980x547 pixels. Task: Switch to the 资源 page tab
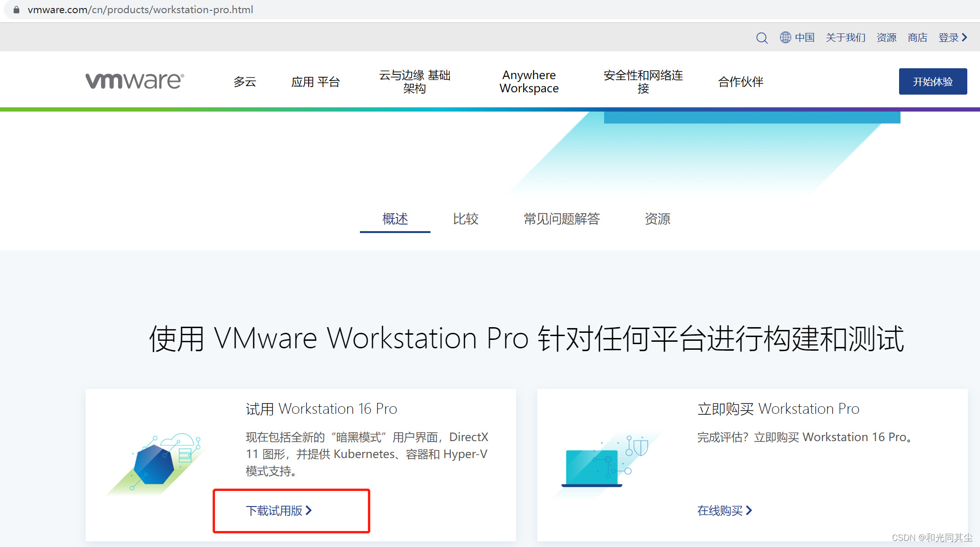pyautogui.click(x=657, y=219)
